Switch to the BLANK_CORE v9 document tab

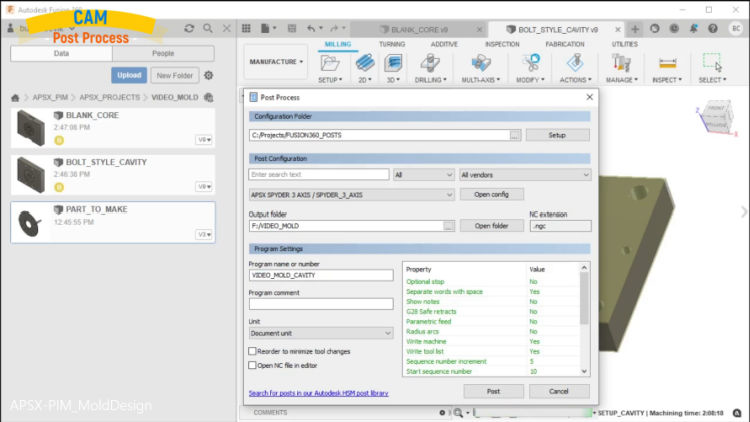point(419,30)
